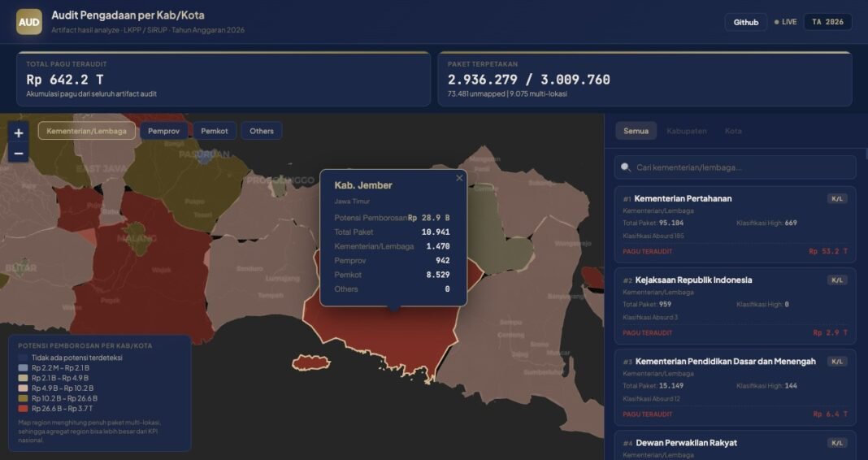Select the small red island south of Jember
The width and height of the screenshot is (868, 460).
[x=310, y=362]
